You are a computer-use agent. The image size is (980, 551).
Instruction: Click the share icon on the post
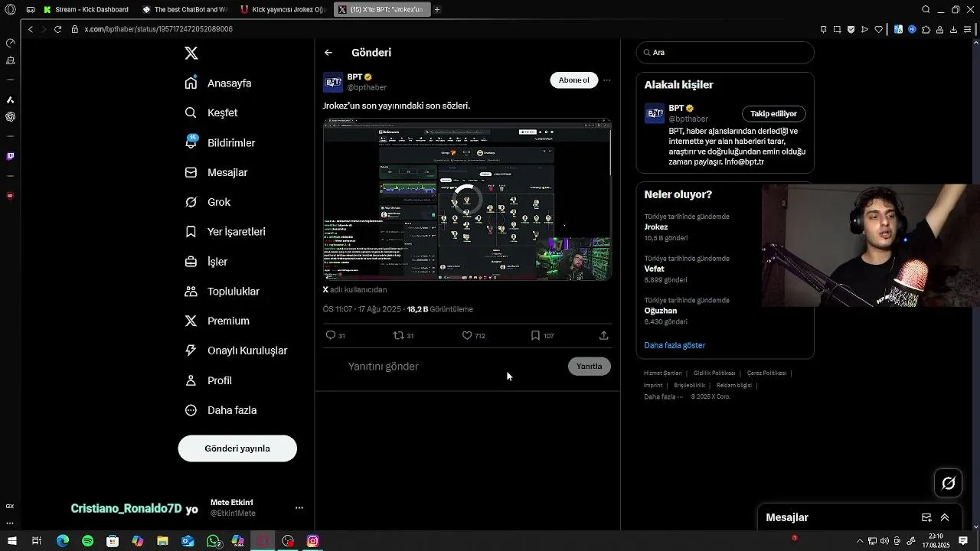coord(603,335)
